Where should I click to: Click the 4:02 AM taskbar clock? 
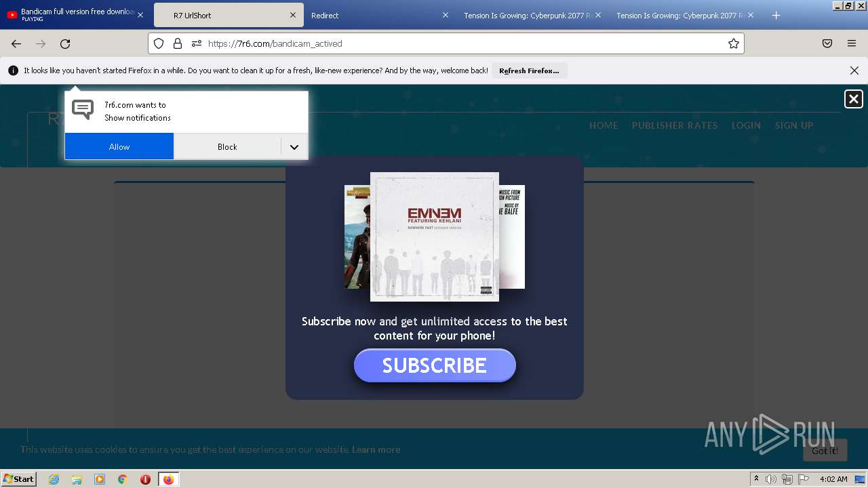[x=833, y=479]
